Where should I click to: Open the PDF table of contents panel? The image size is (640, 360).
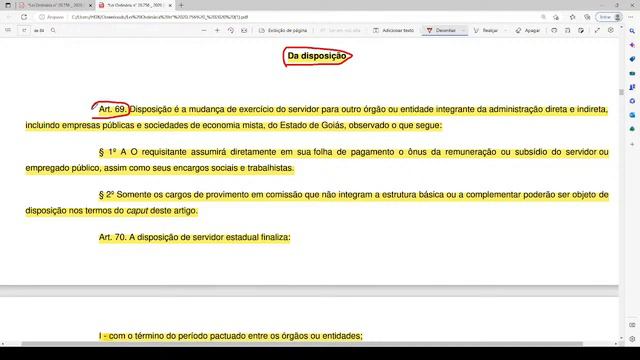pyautogui.click(x=8, y=30)
